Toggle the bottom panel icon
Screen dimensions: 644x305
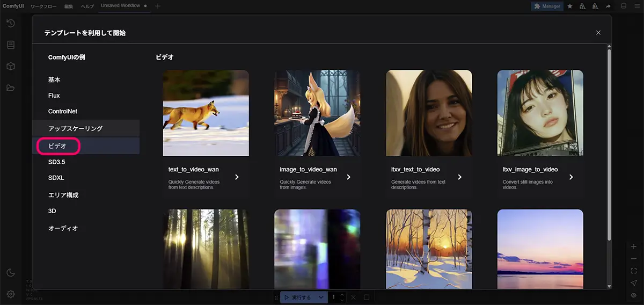tap(624, 6)
